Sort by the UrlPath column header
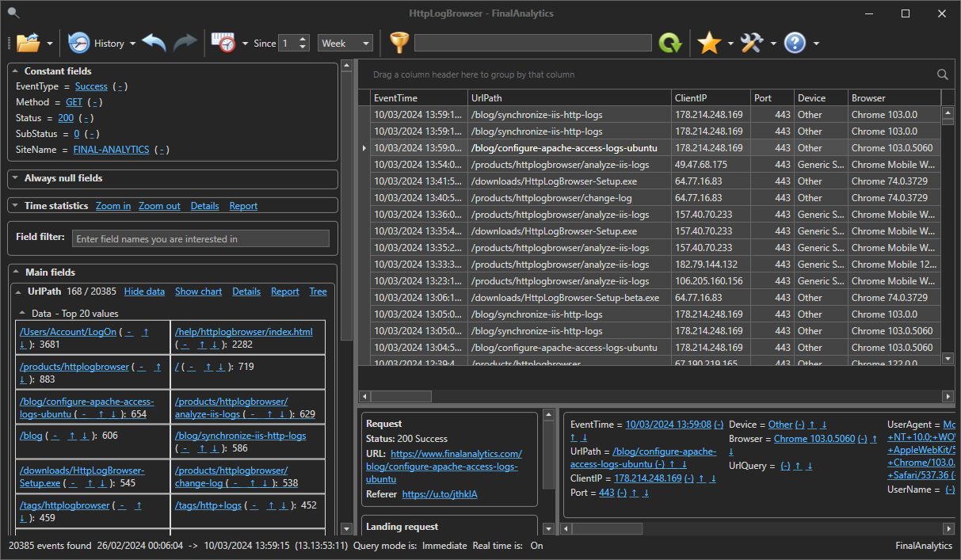 tap(569, 98)
